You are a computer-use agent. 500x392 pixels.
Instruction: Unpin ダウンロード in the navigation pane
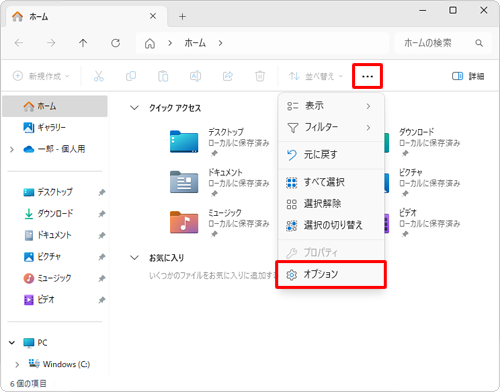[x=102, y=214]
